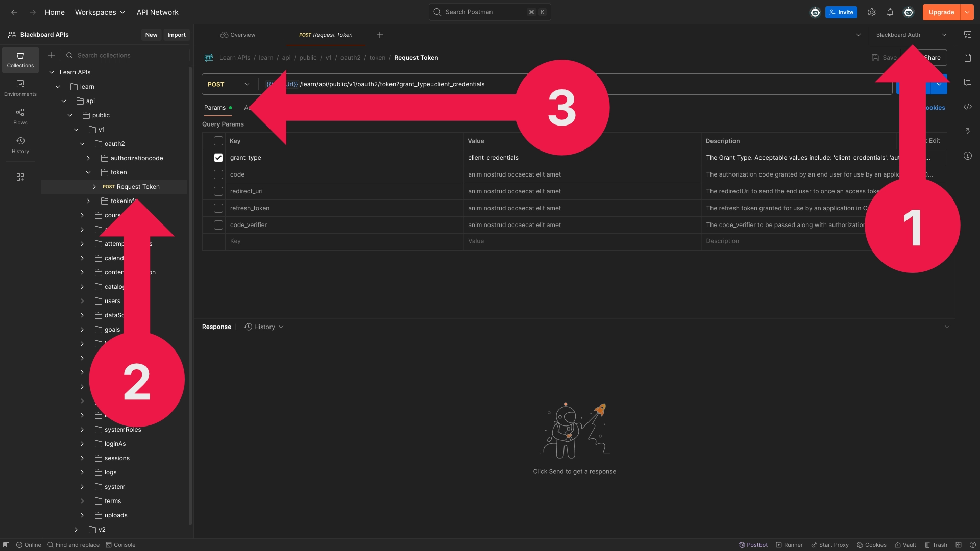Screen dimensions: 980x551
Task: Open the code snippet icon in right sidebar
Action: pyautogui.click(x=967, y=107)
